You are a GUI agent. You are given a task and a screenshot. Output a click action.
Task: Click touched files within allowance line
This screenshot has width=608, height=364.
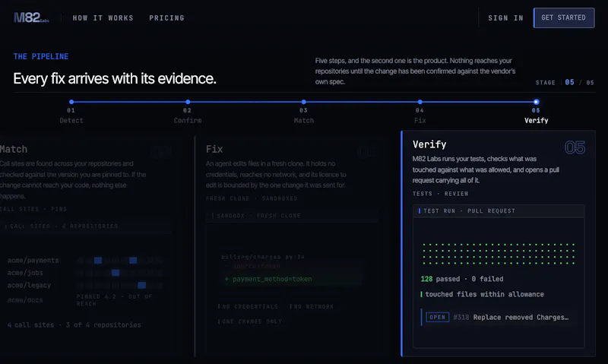coord(484,294)
